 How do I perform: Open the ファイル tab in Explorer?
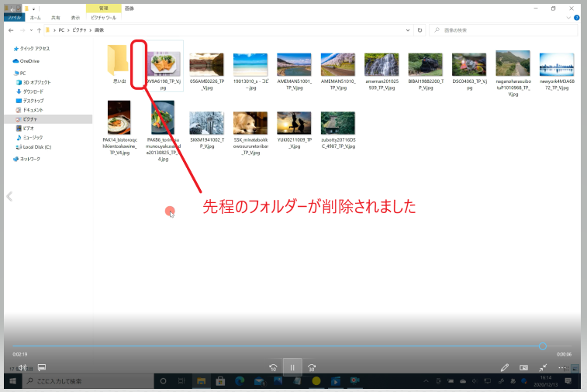tap(16, 16)
